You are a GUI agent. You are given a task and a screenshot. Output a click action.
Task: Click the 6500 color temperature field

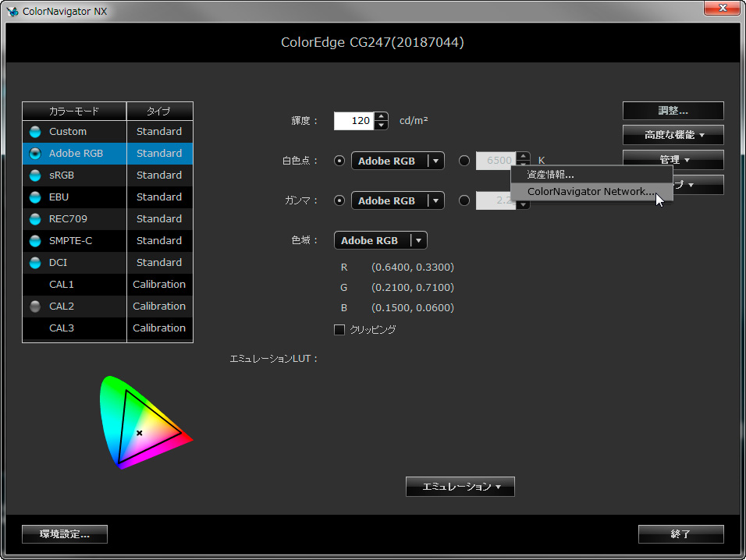(496, 161)
